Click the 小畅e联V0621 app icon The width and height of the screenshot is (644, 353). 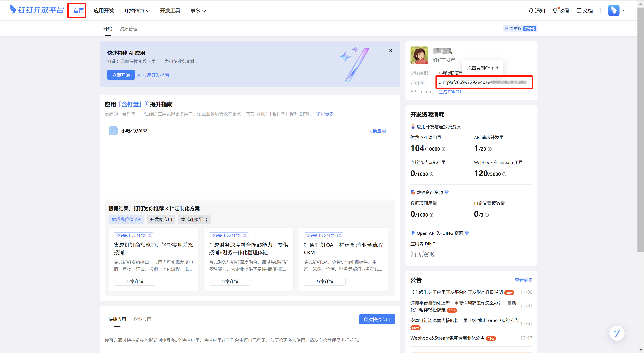(x=113, y=131)
